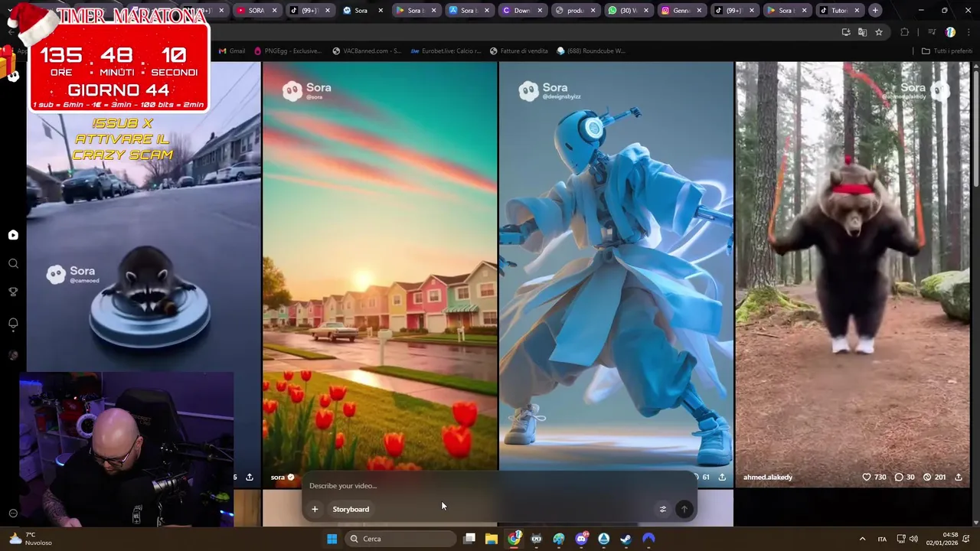Open Steam from taskbar
Screen dimensions: 980x551
[626, 539]
